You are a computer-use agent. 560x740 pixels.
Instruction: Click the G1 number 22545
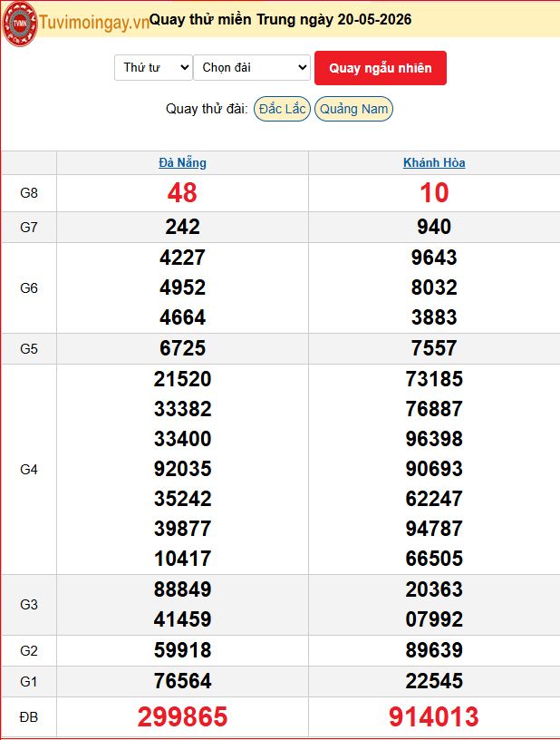(434, 681)
